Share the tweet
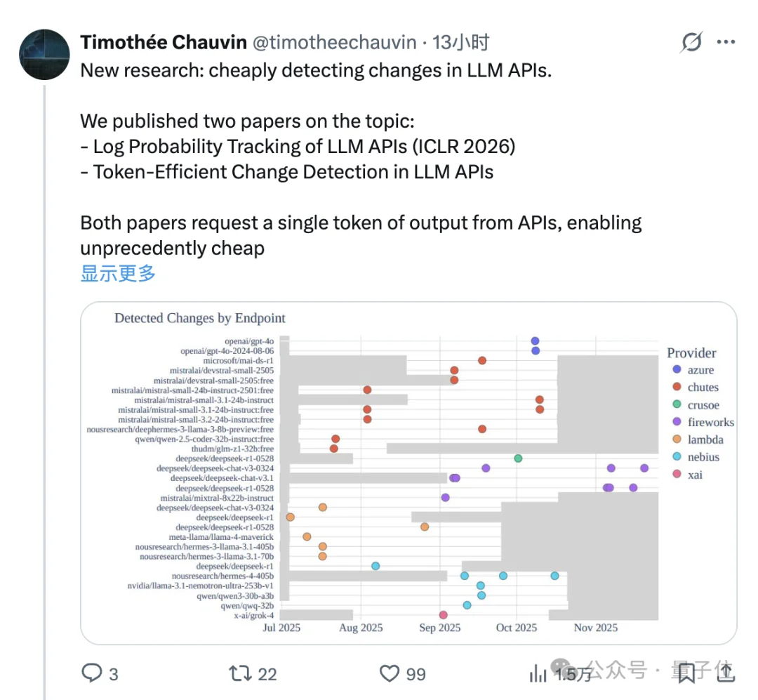 click(726, 673)
